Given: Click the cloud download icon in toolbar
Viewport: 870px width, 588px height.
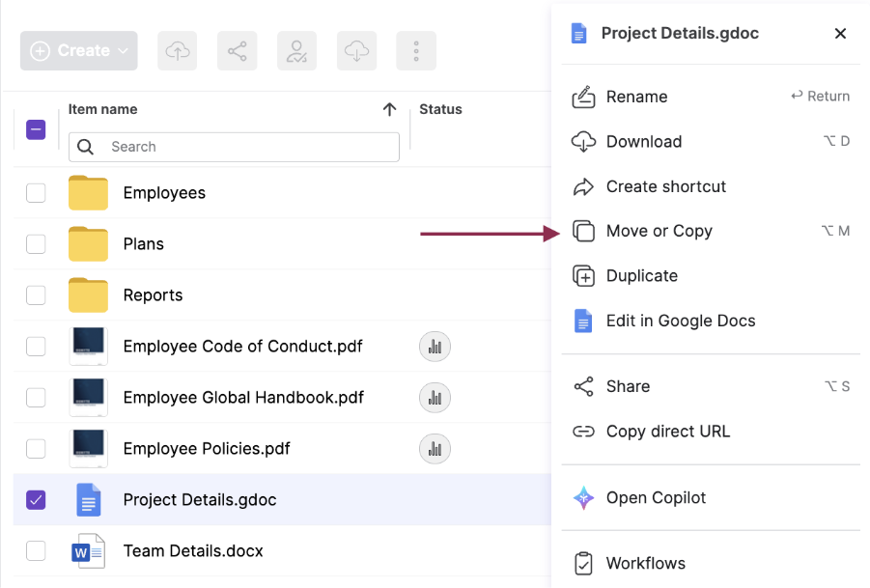Looking at the screenshot, I should pyautogui.click(x=357, y=51).
